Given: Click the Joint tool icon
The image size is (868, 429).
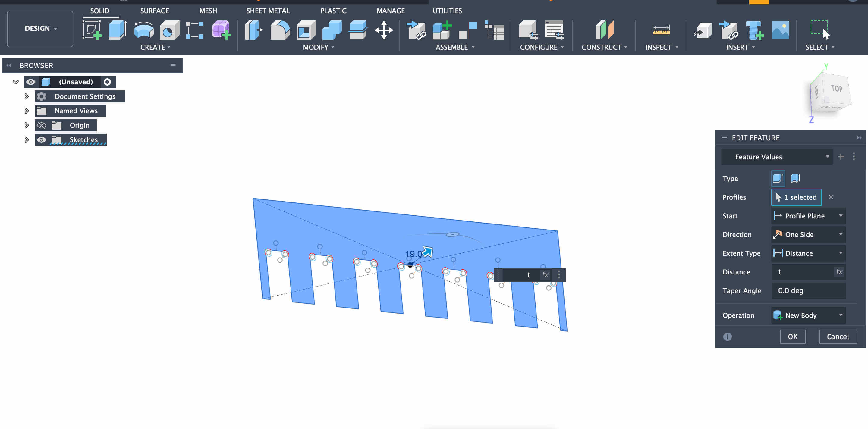Looking at the screenshot, I should [468, 30].
